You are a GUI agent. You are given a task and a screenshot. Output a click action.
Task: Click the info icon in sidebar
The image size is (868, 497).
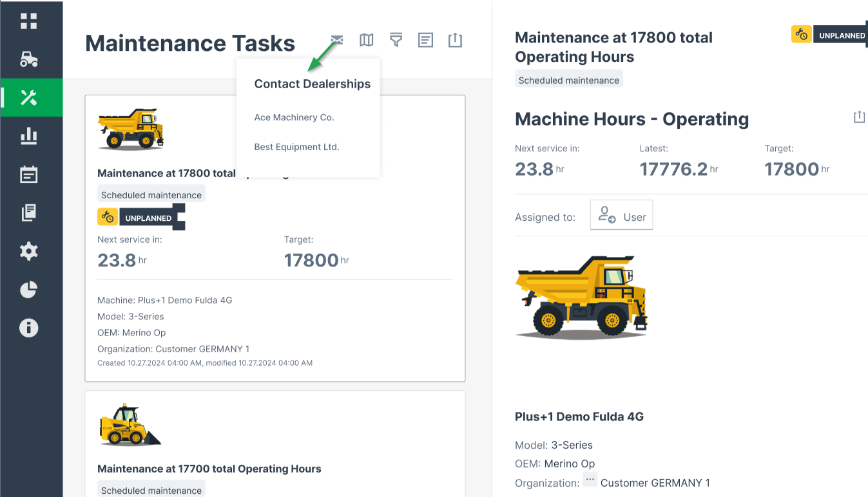pos(29,328)
